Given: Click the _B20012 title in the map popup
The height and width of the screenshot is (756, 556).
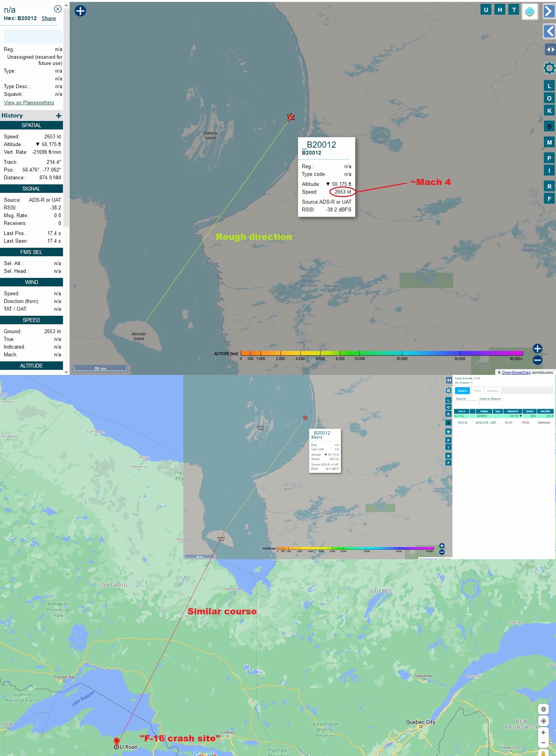Looking at the screenshot, I should (319, 145).
